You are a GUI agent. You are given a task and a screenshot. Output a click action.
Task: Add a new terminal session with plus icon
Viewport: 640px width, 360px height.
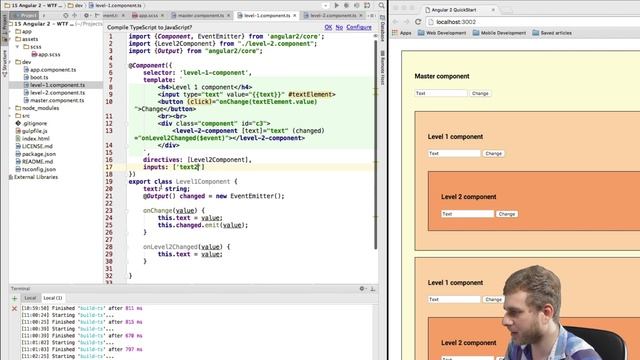[x=14, y=298]
